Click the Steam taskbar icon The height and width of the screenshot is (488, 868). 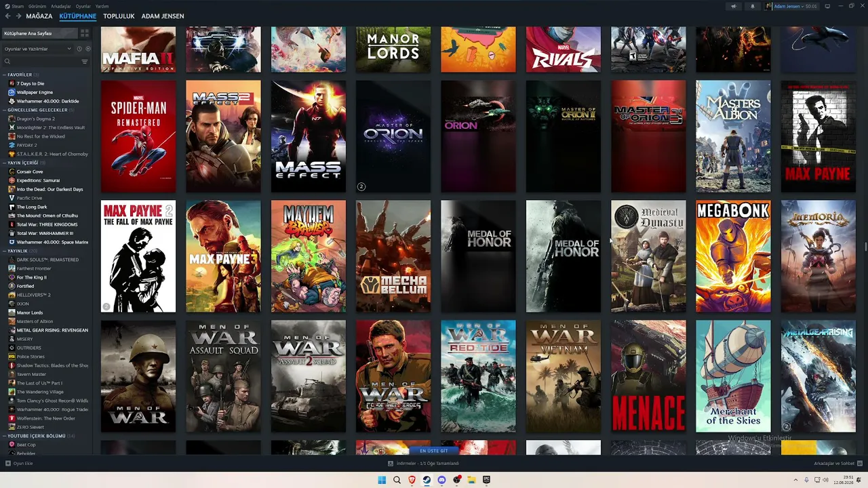click(x=427, y=480)
